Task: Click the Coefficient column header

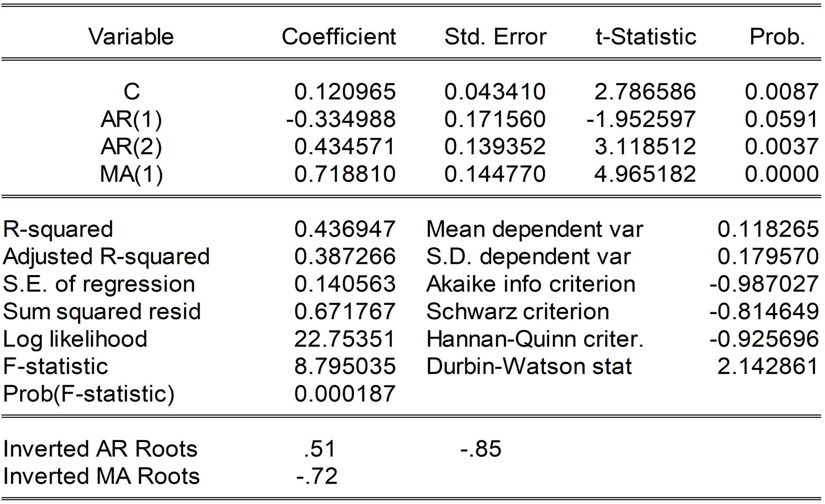Action: pos(339,37)
